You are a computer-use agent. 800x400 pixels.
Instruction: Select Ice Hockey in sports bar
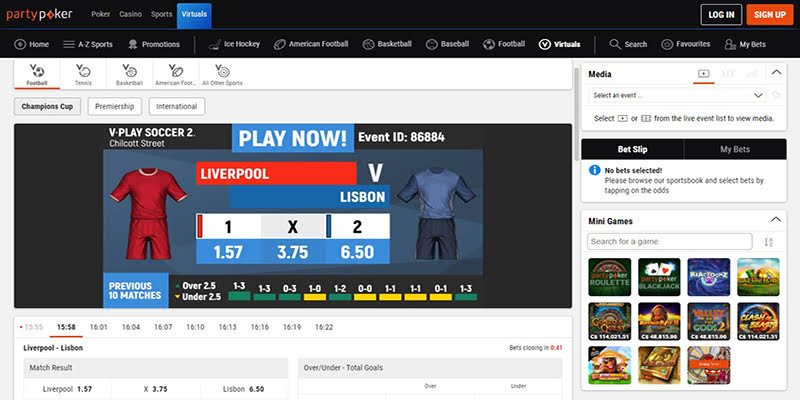(234, 44)
